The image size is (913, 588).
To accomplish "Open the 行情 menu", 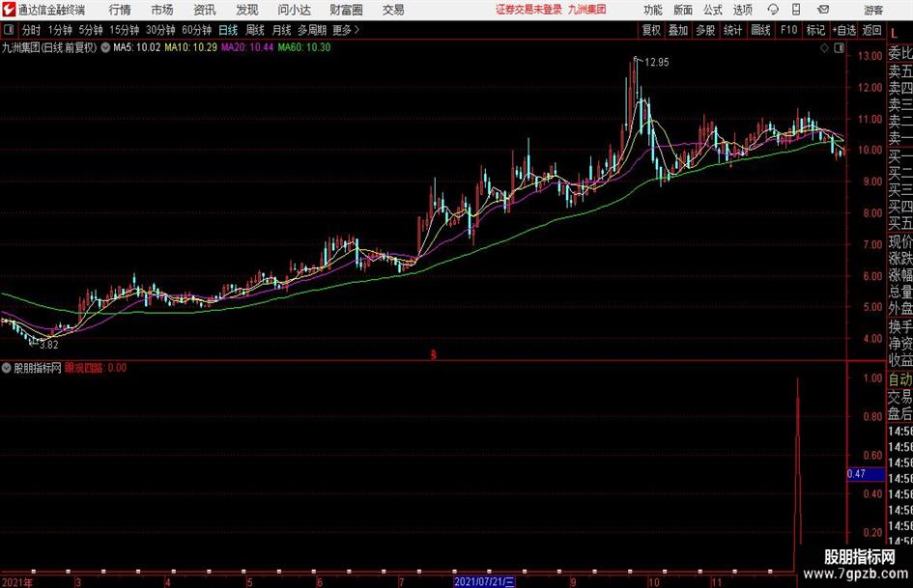I will [x=120, y=10].
